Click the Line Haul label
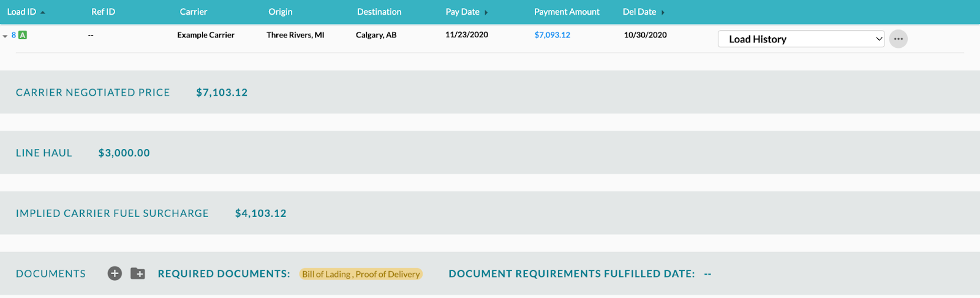Screen dimensions: 980x298 pos(44,153)
